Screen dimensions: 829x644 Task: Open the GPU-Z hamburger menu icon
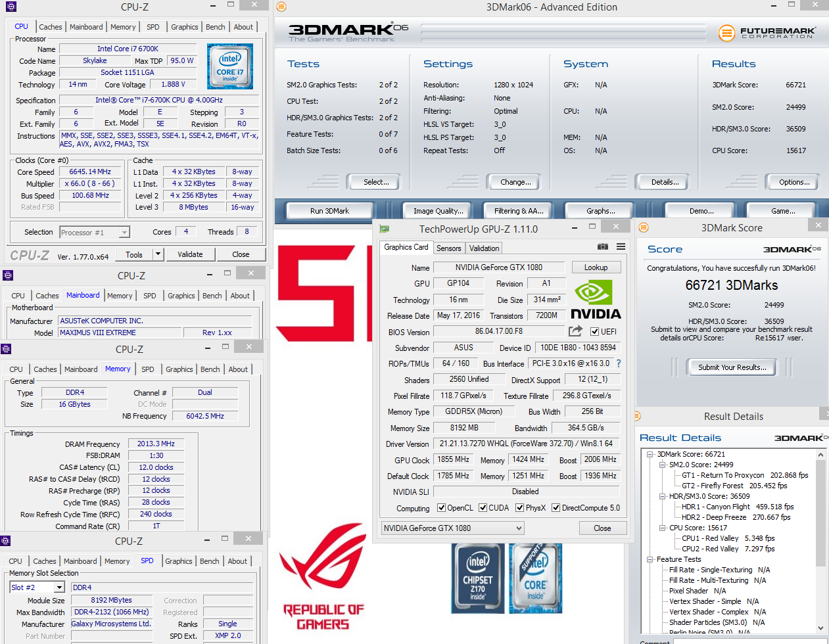[x=621, y=247]
